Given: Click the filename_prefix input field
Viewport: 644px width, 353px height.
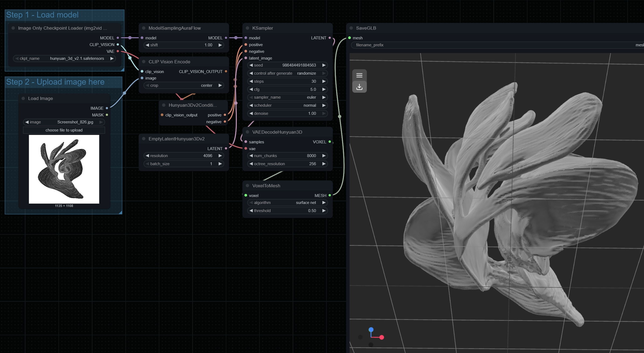Looking at the screenshot, I should pyautogui.click(x=495, y=45).
